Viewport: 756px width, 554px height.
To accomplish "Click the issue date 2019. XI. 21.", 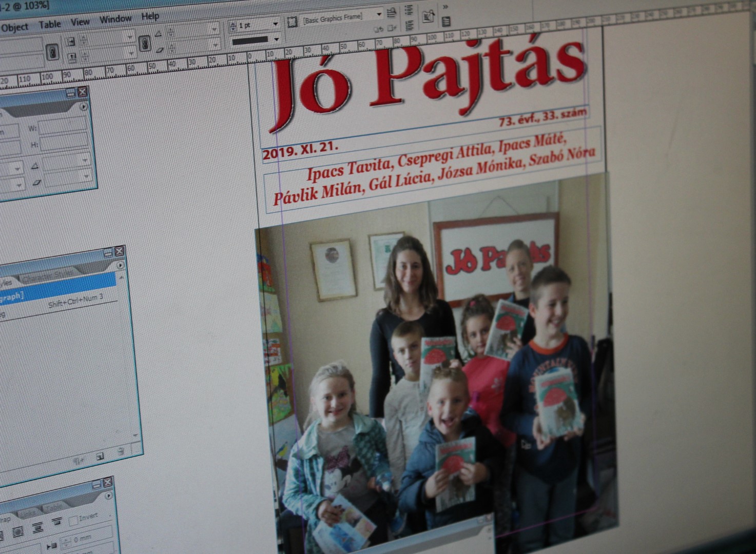I will [x=300, y=151].
